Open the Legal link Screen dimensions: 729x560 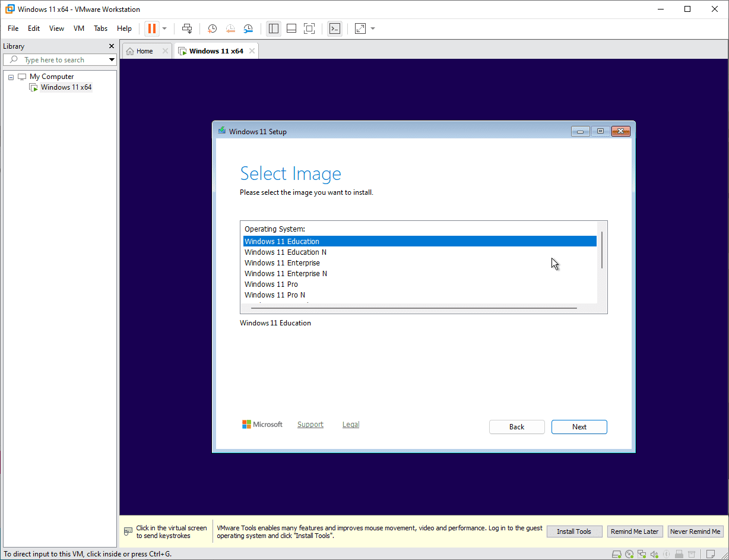(x=351, y=425)
